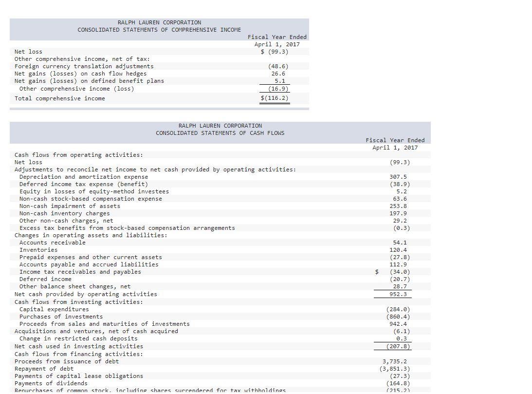Click 'Cash flows from operating activities:' heading

(x=79, y=155)
